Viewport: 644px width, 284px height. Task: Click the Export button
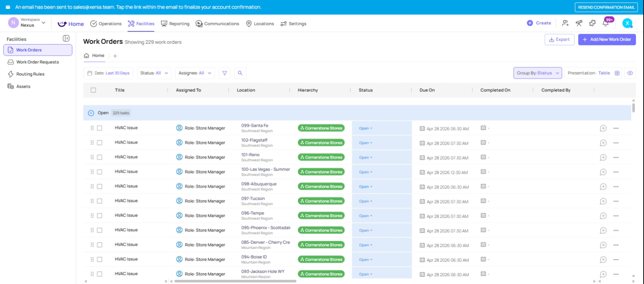(x=559, y=40)
